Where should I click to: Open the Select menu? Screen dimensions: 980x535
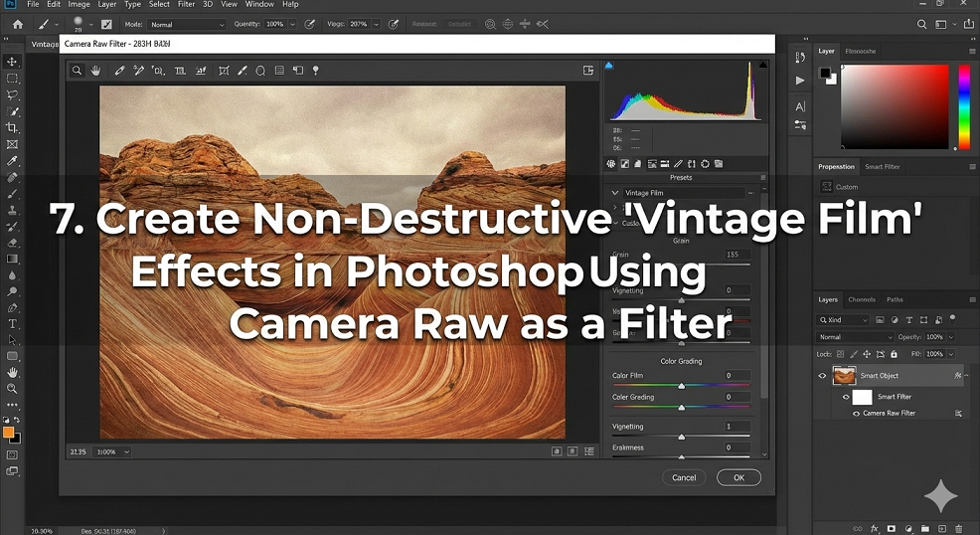pyautogui.click(x=159, y=4)
